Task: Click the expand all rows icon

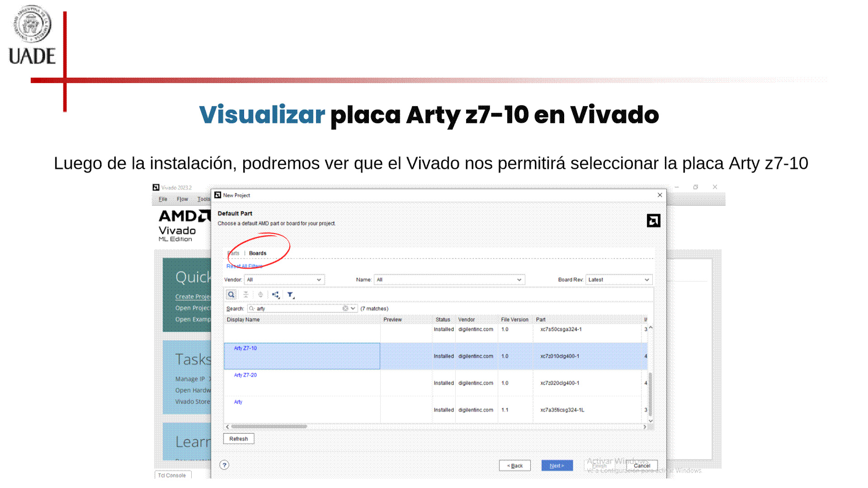Action: (x=260, y=295)
